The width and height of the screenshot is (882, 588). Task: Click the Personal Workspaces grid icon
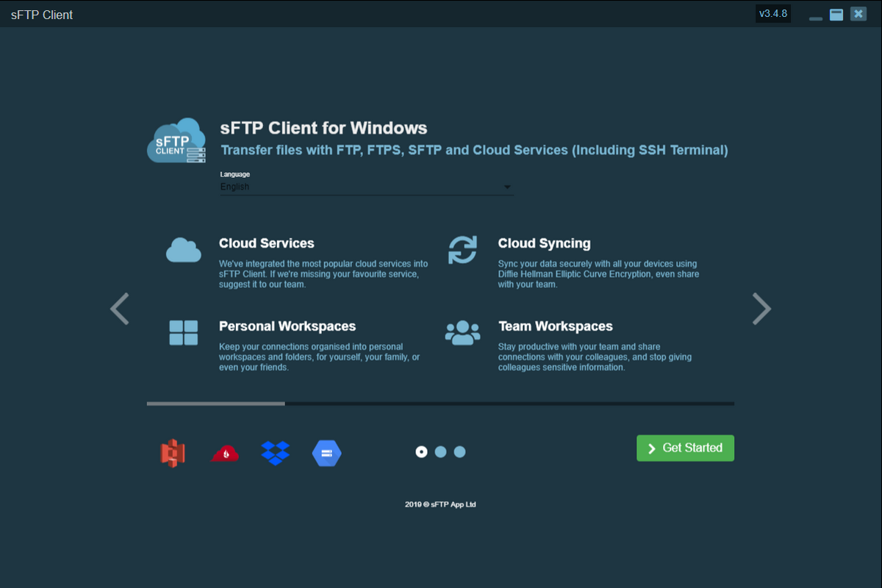184,332
